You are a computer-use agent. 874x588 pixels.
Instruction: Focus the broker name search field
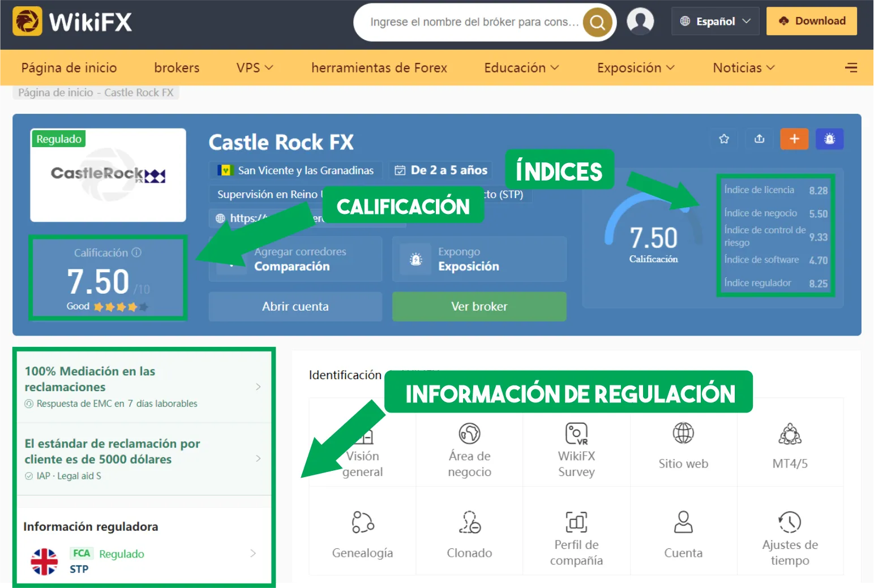pos(474,22)
